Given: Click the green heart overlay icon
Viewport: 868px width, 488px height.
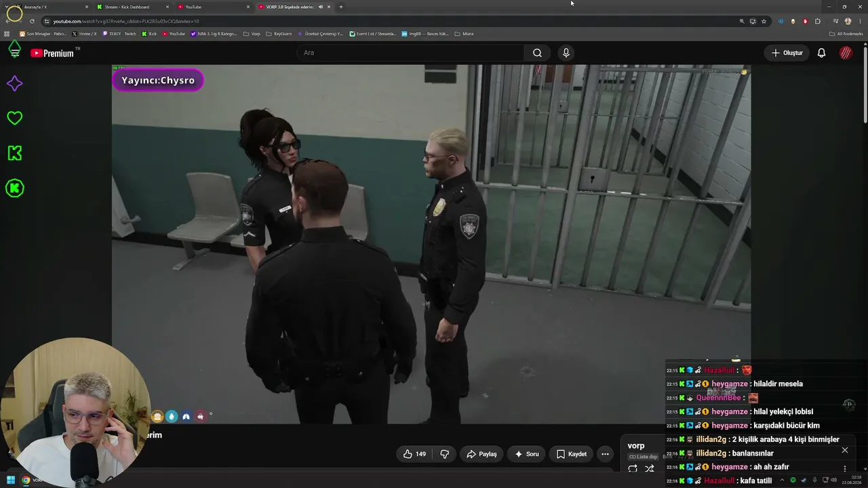Looking at the screenshot, I should [x=14, y=118].
